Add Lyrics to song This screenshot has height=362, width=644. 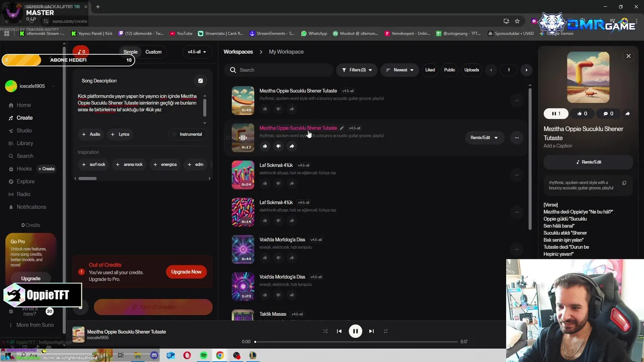[120, 134]
